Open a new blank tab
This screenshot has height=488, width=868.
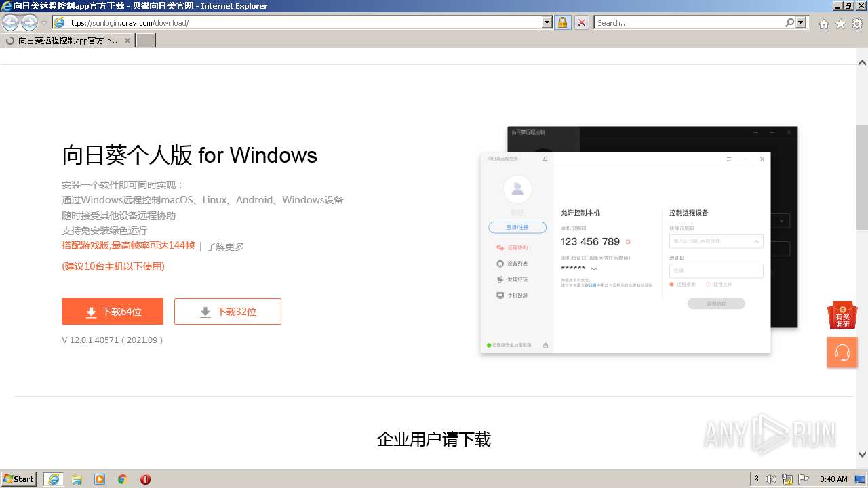tap(146, 40)
